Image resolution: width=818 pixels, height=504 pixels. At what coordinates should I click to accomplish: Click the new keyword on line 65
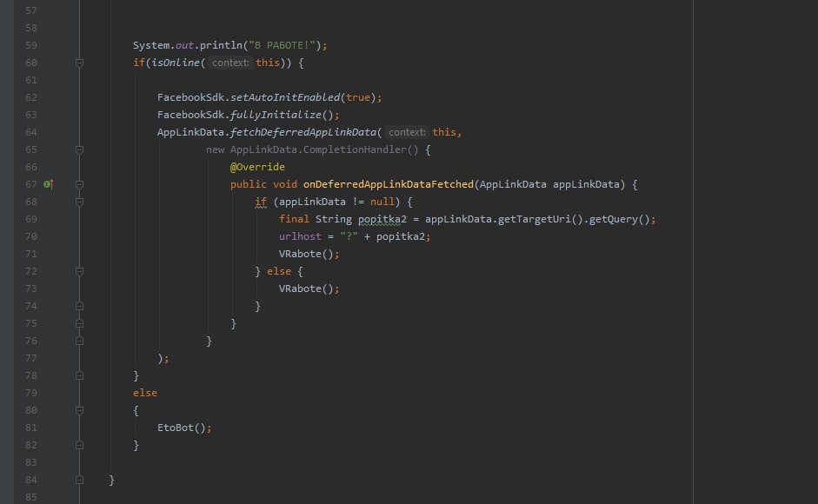pyautogui.click(x=215, y=149)
